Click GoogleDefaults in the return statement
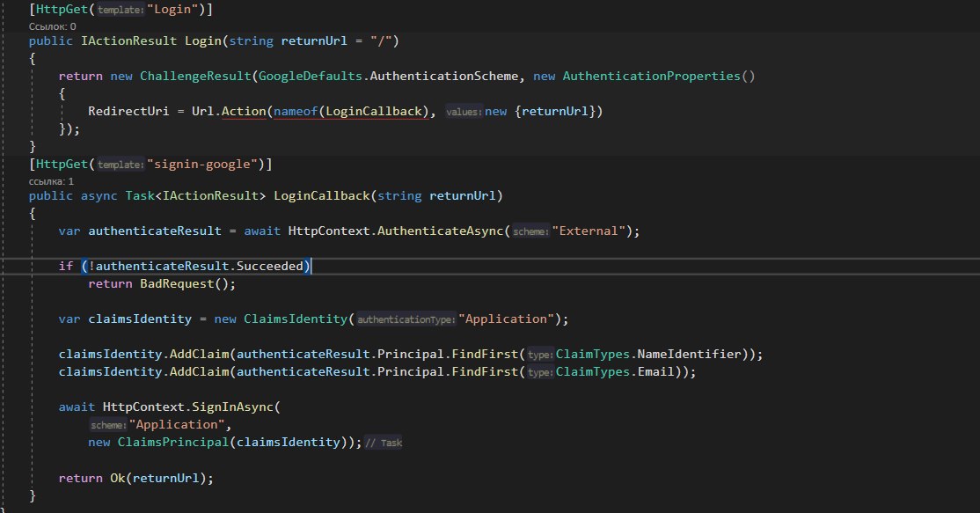Viewport: 980px width, 513px height. point(310,77)
